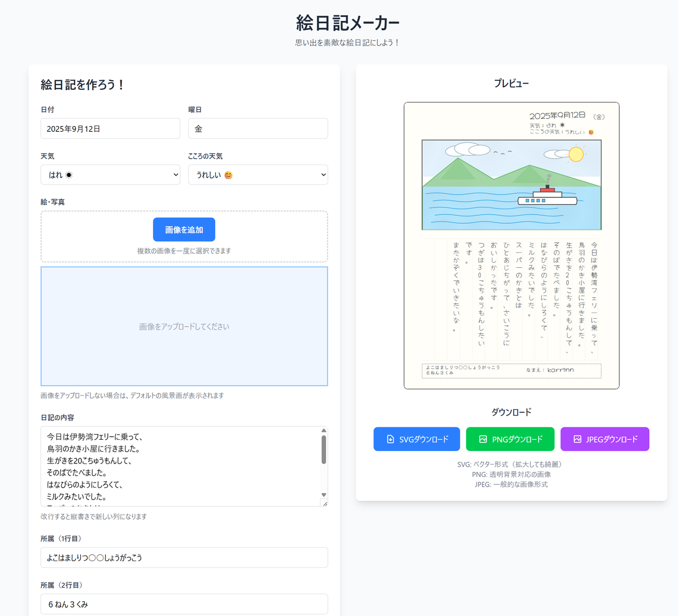Click the blue image upload placeholder area

(x=184, y=327)
